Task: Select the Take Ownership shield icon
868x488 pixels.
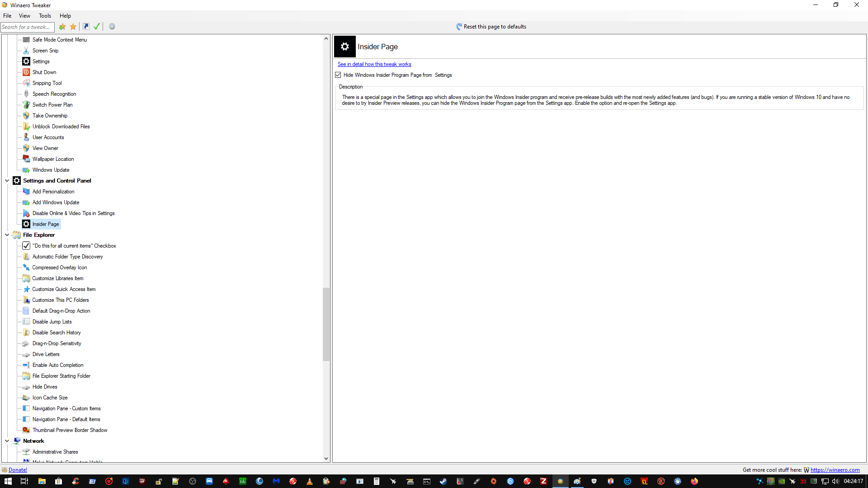Action: (x=26, y=116)
